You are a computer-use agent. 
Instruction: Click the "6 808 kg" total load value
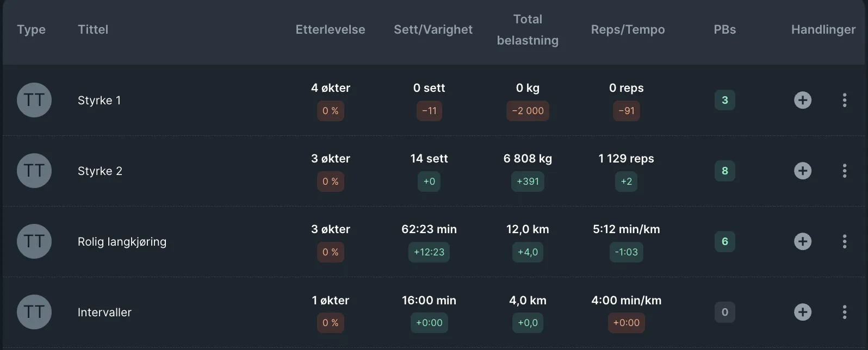click(x=528, y=158)
